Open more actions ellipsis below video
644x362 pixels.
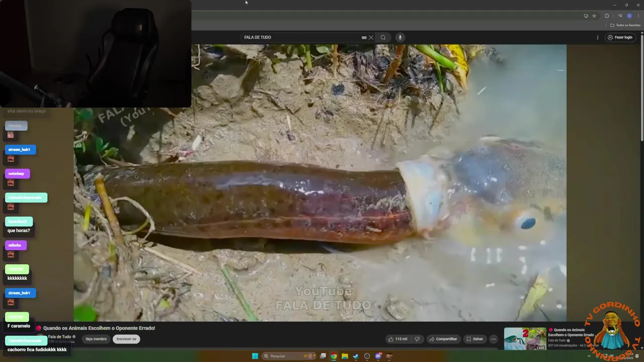click(x=494, y=339)
